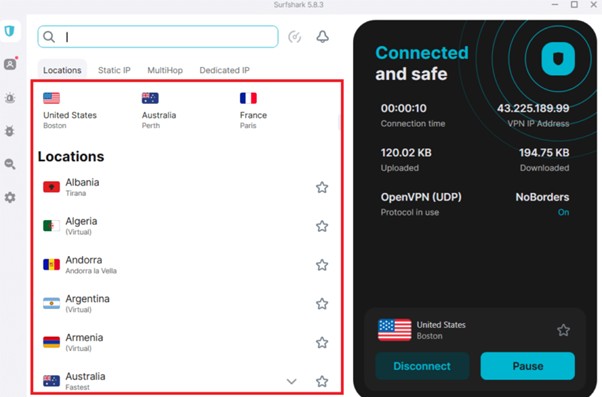This screenshot has height=397, width=602.
Task: Favorite Argentina with its star
Action: coord(322,304)
